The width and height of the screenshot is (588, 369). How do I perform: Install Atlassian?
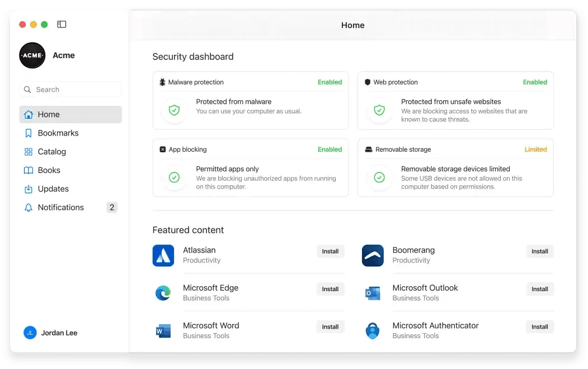click(x=330, y=251)
